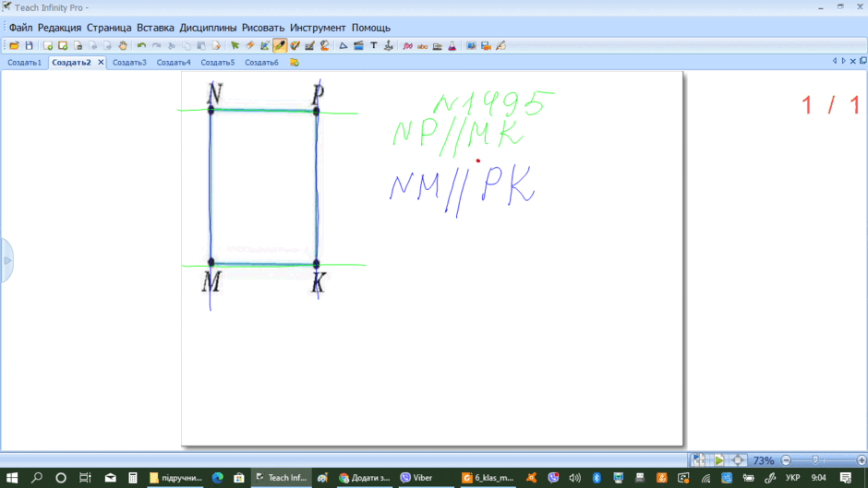Screen dimensions: 868x488
Task: Expand the left side panel arrow
Action: coord(6,260)
